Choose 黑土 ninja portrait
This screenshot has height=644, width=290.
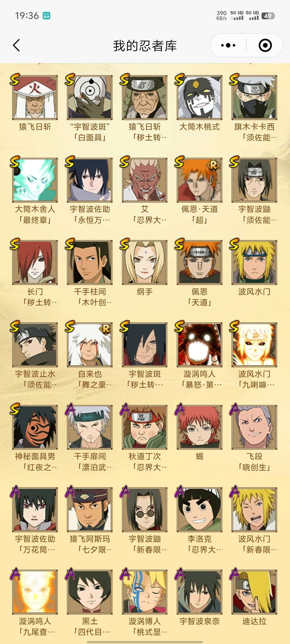click(x=90, y=592)
